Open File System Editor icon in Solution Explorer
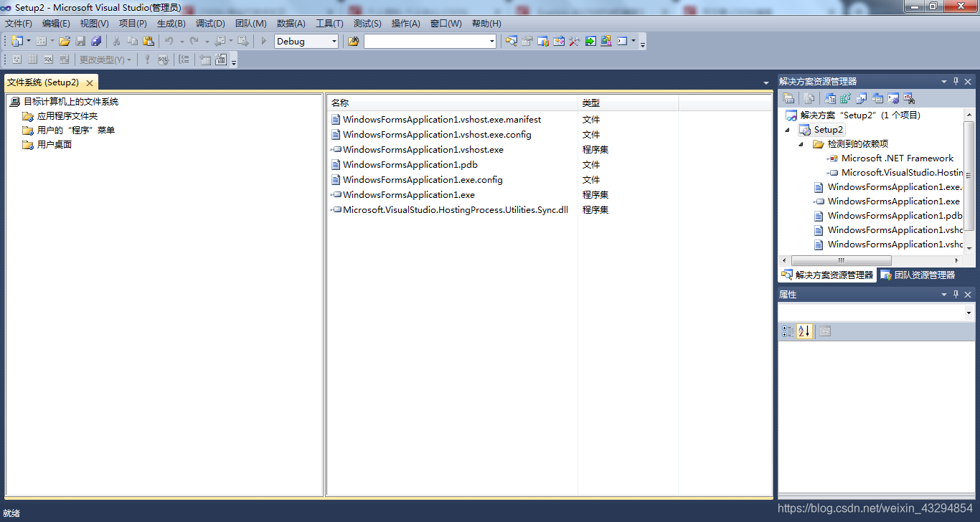The image size is (980, 522). point(830,98)
